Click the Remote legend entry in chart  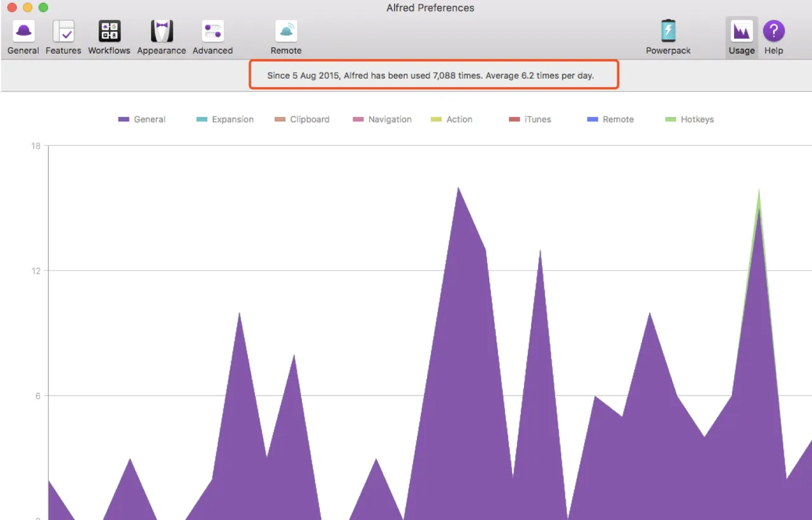click(x=610, y=119)
